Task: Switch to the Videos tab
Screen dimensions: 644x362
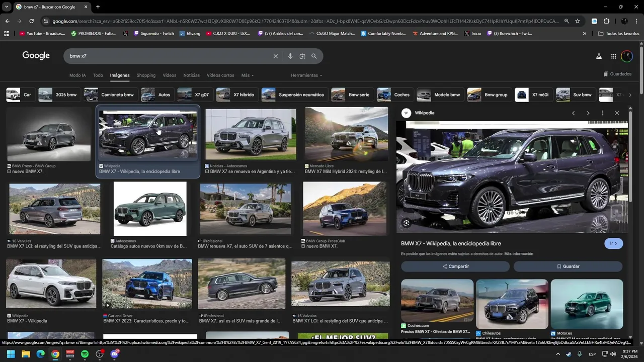Action: [170, 75]
